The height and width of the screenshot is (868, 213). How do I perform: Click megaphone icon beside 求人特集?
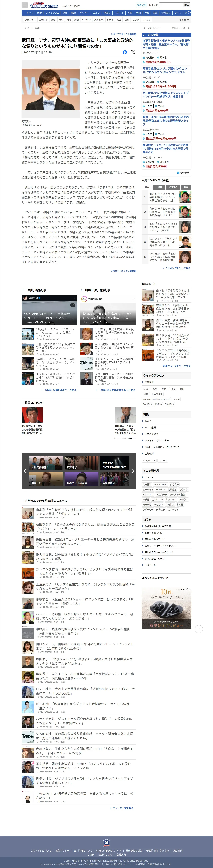144,35
